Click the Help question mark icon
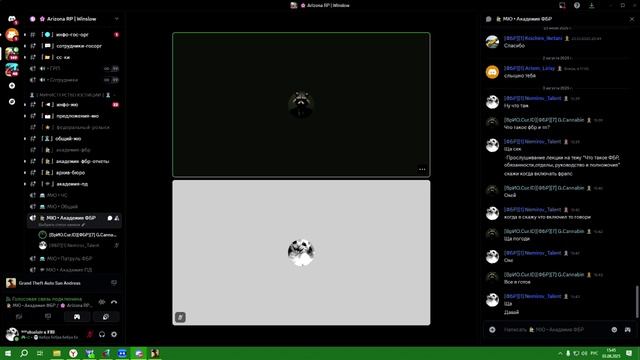Viewport: 640px width, 360px height. pos(577,5)
